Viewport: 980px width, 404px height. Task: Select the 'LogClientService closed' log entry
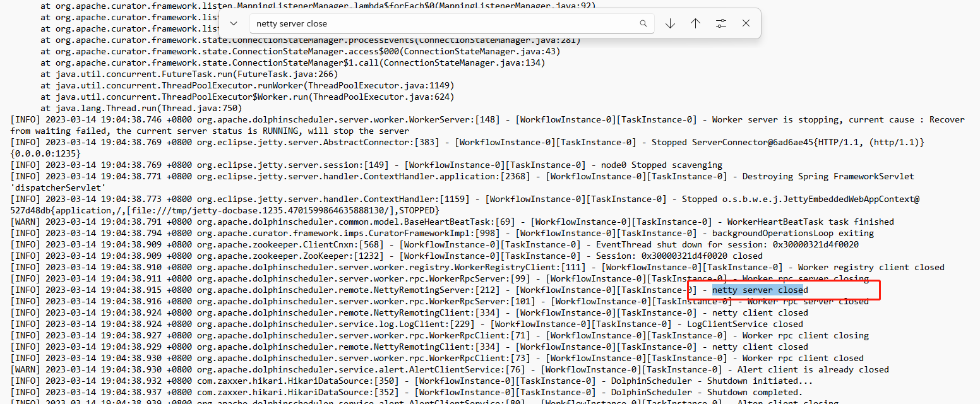[442, 323]
